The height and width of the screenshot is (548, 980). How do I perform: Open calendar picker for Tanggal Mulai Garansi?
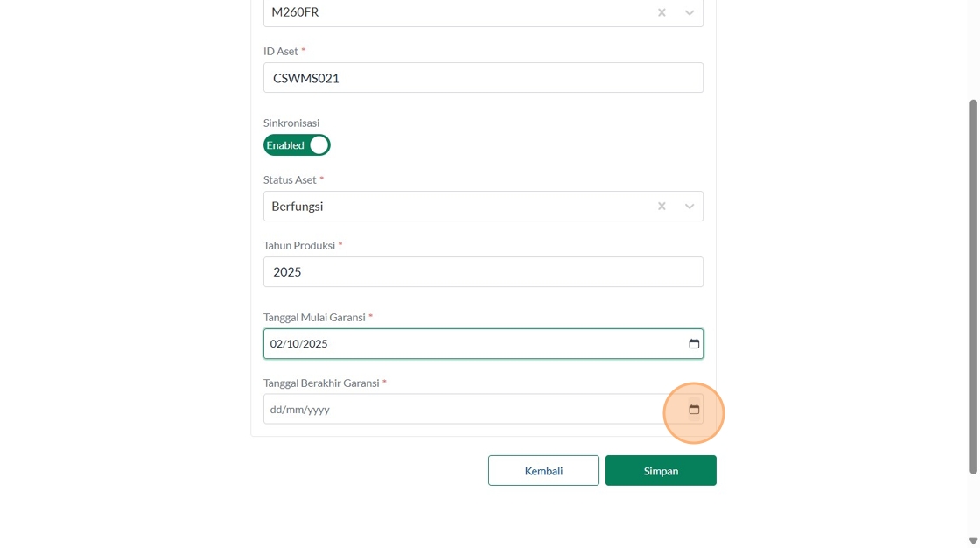pos(694,344)
